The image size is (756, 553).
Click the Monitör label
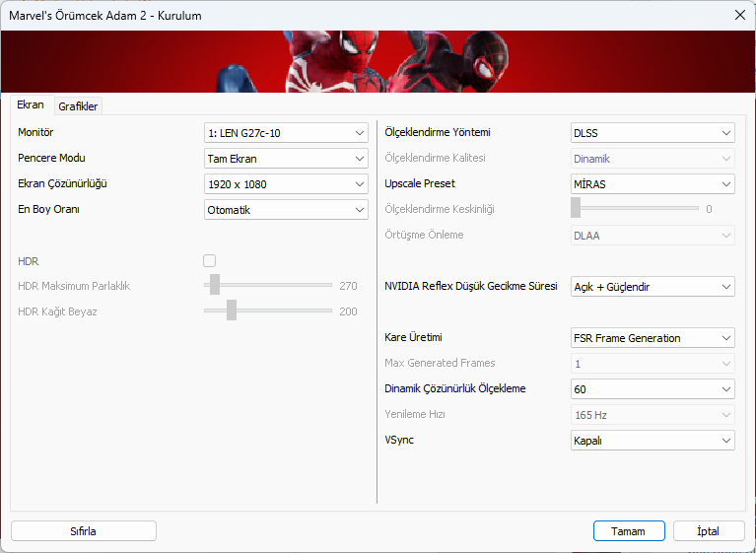tap(35, 132)
